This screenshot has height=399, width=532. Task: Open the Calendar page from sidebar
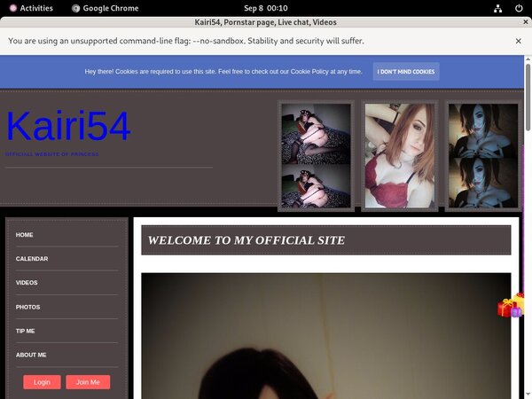click(x=32, y=259)
